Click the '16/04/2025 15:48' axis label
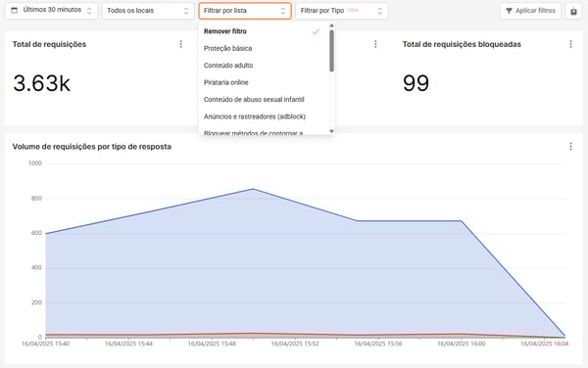588x368 pixels. [x=212, y=344]
